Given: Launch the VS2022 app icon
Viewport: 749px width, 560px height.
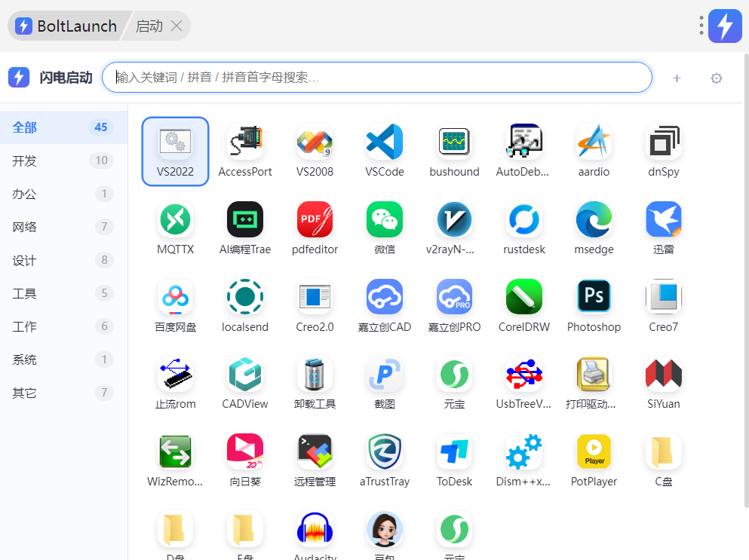Looking at the screenshot, I should point(175,151).
